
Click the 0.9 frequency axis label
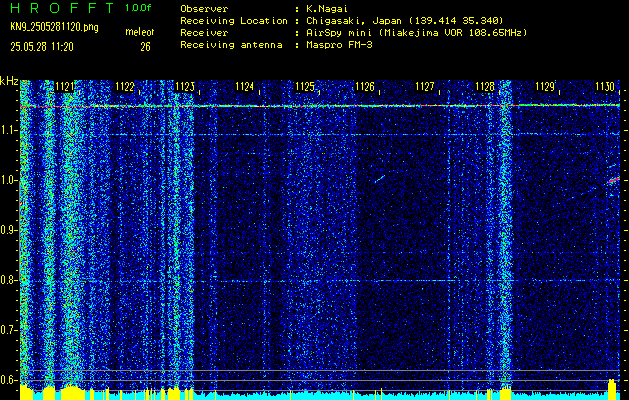click(x=8, y=231)
